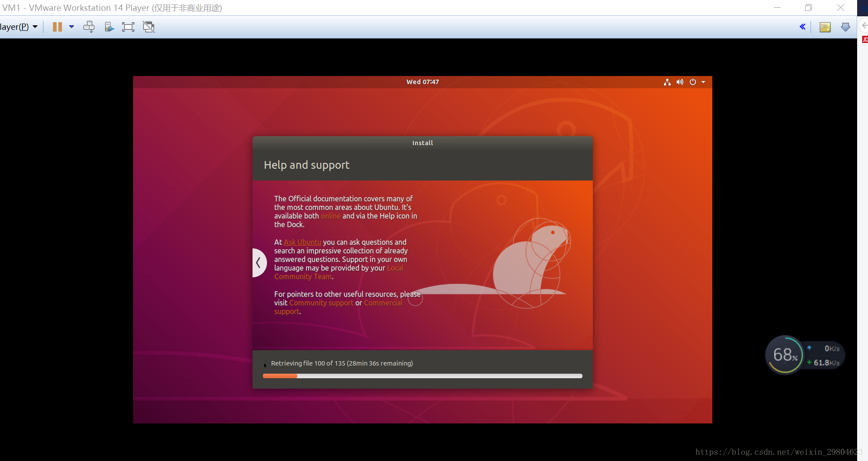Open the Commercial support link
This screenshot has height=461, width=868.
tap(338, 307)
